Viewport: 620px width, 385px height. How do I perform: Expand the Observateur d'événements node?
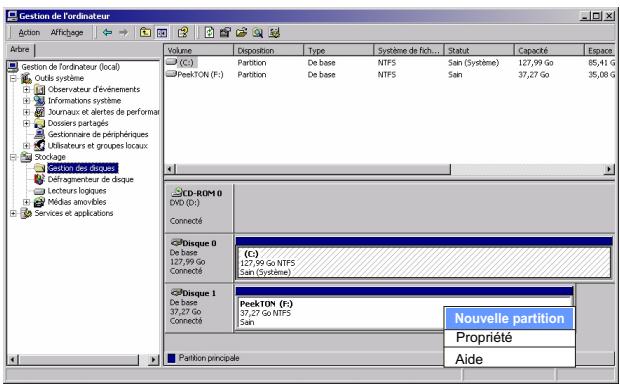click(x=26, y=90)
